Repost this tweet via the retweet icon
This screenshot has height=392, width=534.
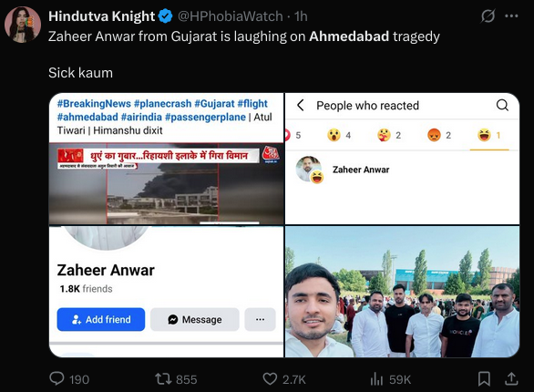[x=163, y=379]
